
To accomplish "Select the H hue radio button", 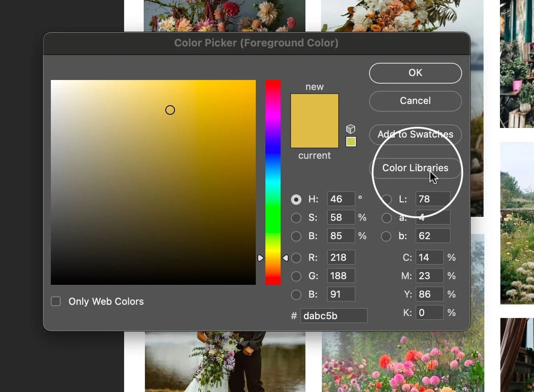I will (x=296, y=199).
